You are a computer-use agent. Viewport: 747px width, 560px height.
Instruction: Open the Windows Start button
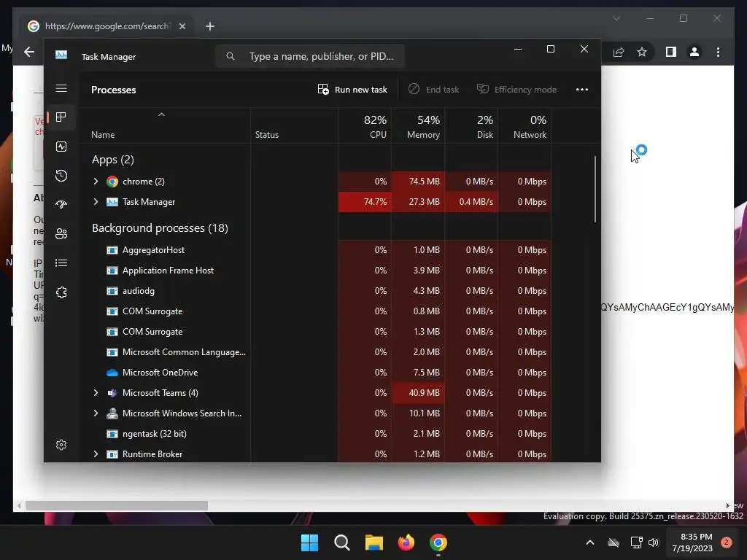[309, 542]
